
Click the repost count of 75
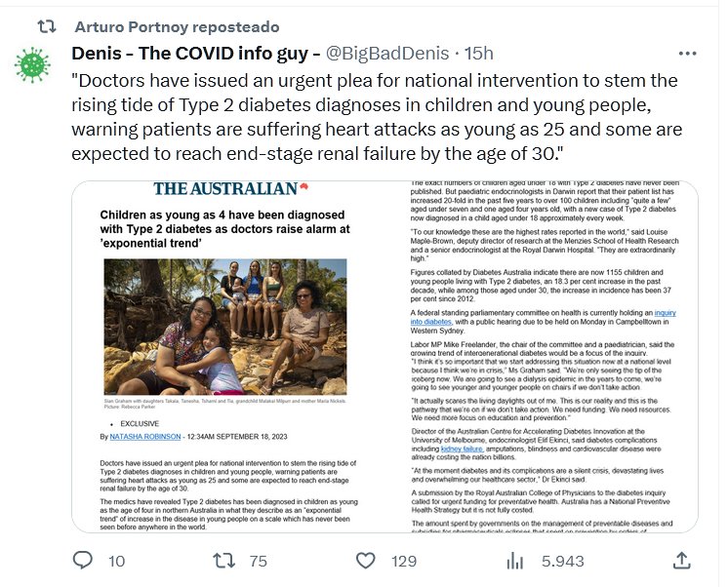tap(258, 561)
